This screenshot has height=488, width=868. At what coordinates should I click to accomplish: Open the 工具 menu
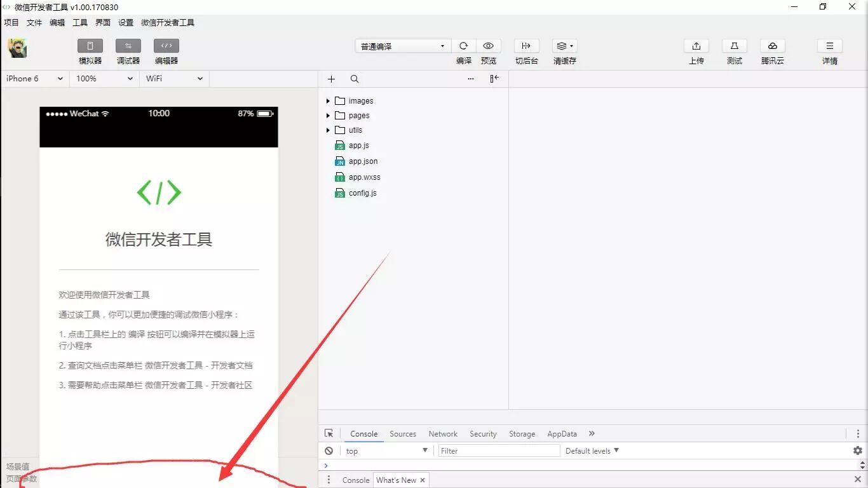[x=80, y=22]
